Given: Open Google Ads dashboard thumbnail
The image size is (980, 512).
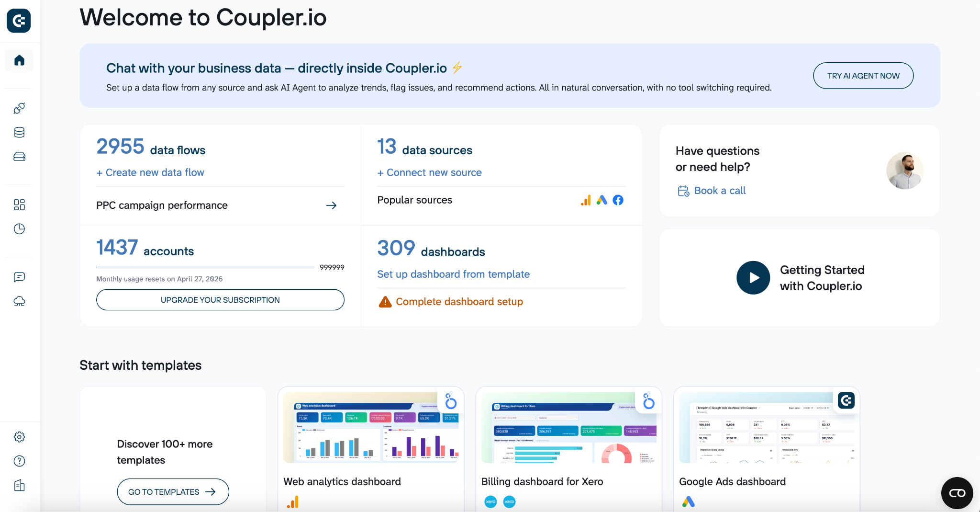Looking at the screenshot, I should coord(767,428).
